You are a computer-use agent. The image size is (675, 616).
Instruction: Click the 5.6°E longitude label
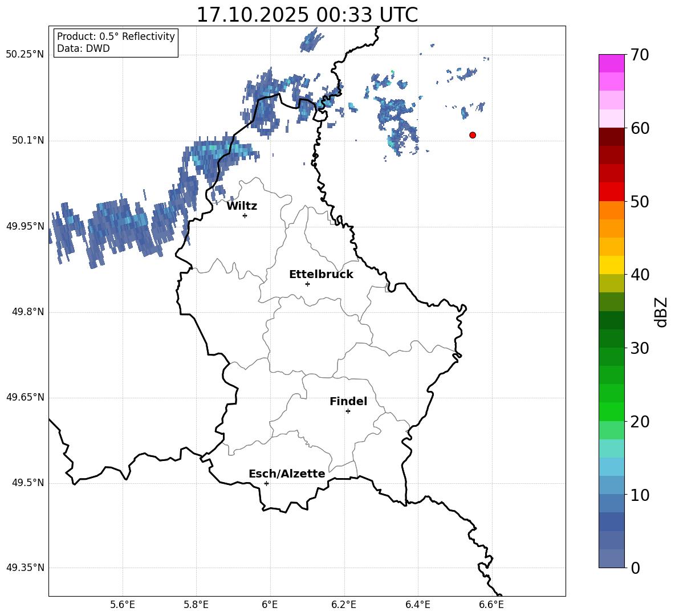pos(123,605)
